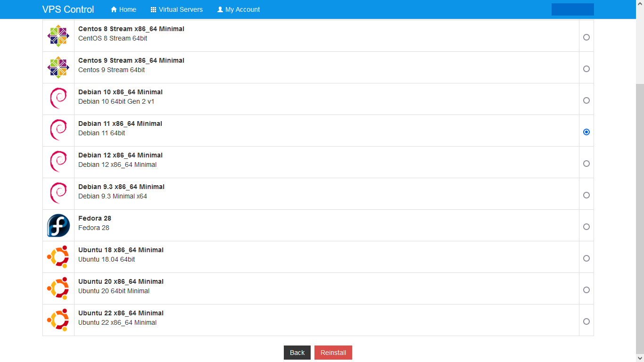Open Virtual Servers in the navbar
Viewport: 644px width, 362px height.
pyautogui.click(x=176, y=9)
